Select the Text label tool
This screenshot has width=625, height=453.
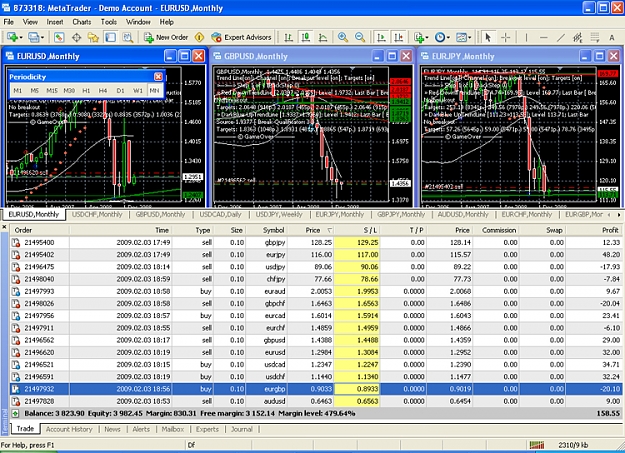tap(612, 37)
